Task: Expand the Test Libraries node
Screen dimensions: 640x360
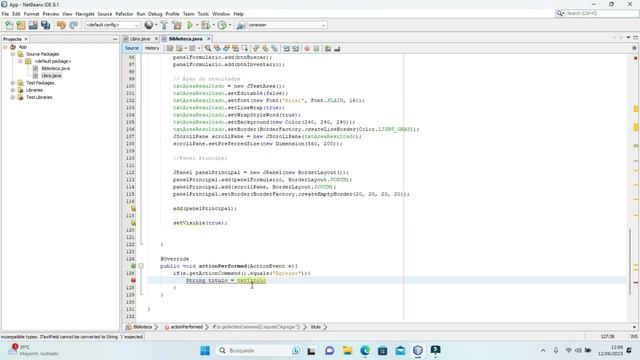Action: click(13, 97)
